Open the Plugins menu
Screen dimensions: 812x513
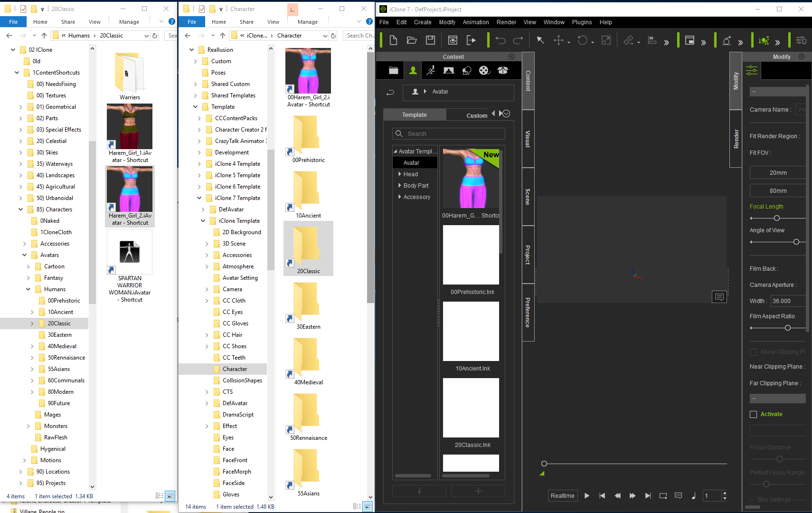(581, 22)
